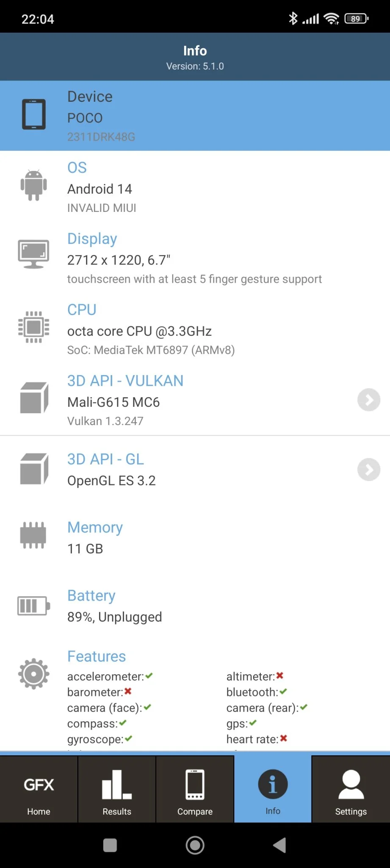
Task: Open the Compare tab
Action: (195, 790)
